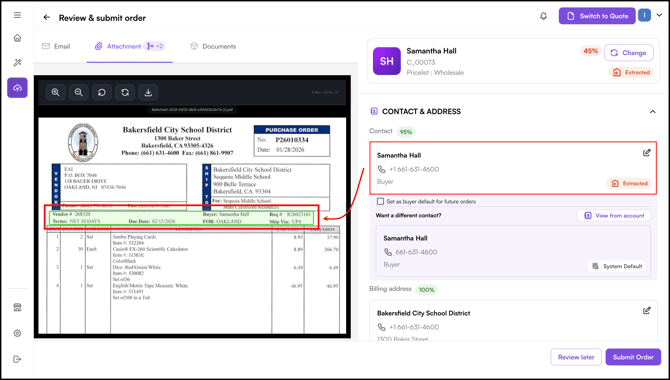670x380 pixels.
Task: Switch to the Email tab
Action: (x=56, y=46)
